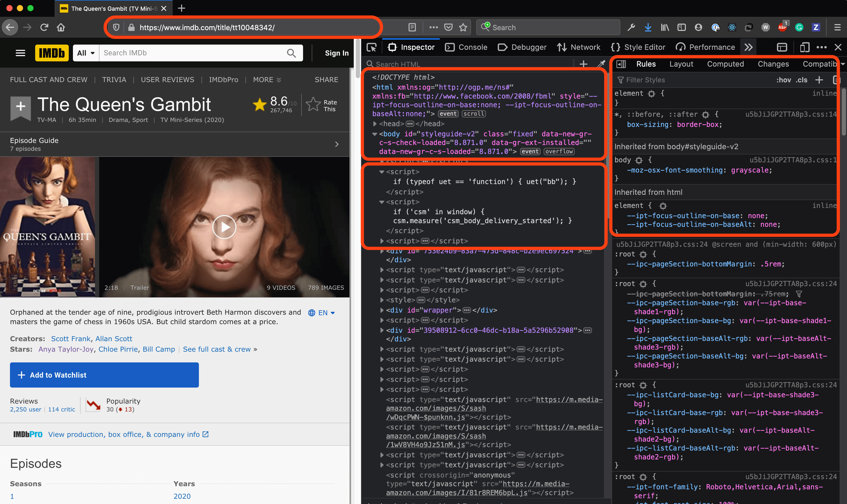This screenshot has height=504, width=847.
Task: Show more DevTools tools chevron
Action: point(749,47)
